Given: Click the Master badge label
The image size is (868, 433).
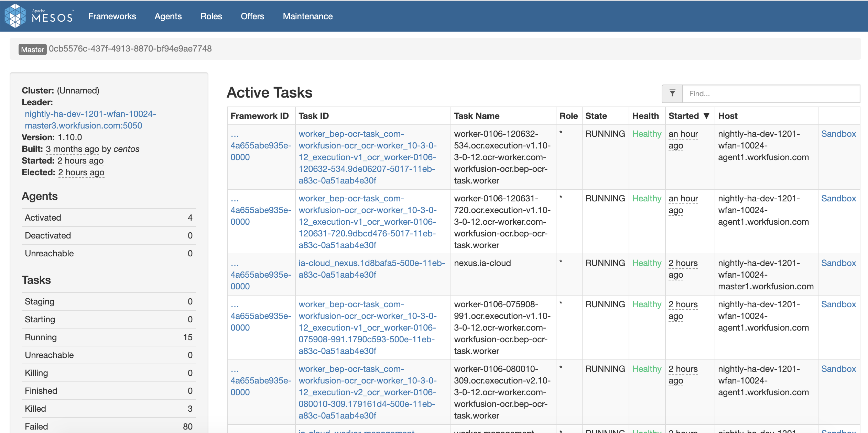Looking at the screenshot, I should 32,49.
